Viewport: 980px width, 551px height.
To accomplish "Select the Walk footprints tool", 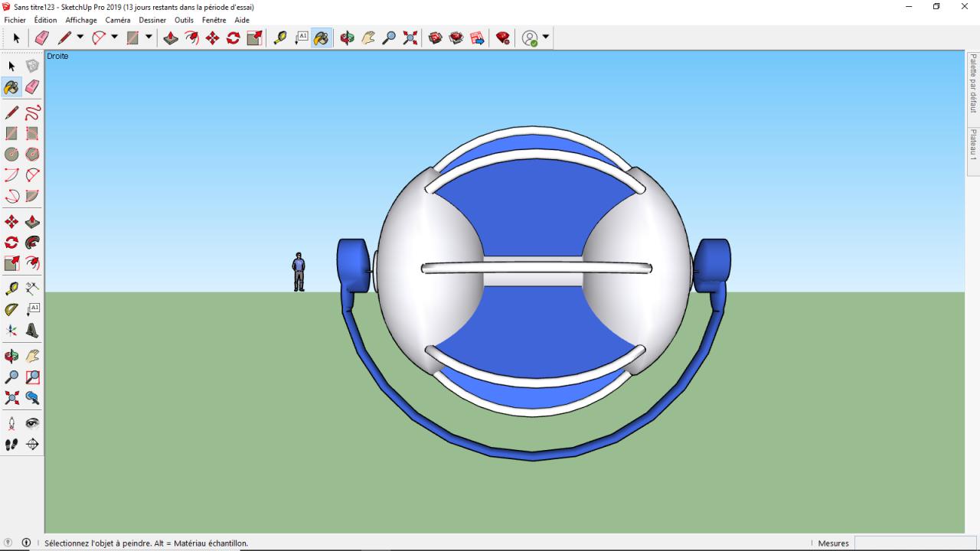I will 11,444.
